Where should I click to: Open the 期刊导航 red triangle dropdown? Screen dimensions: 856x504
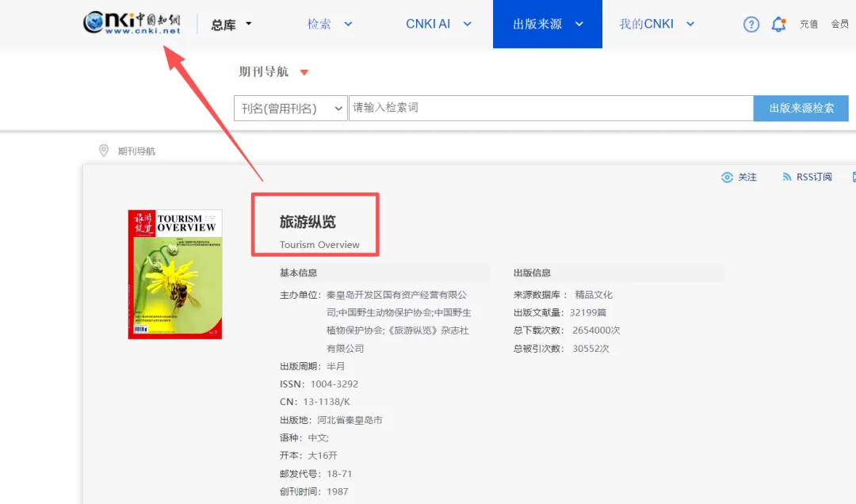304,72
